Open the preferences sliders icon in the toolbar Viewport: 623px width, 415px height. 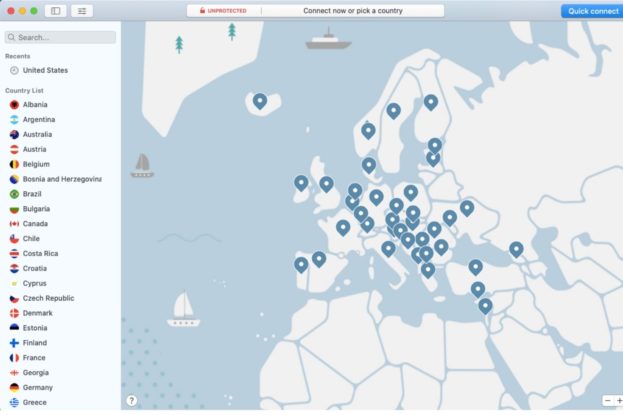pos(82,11)
